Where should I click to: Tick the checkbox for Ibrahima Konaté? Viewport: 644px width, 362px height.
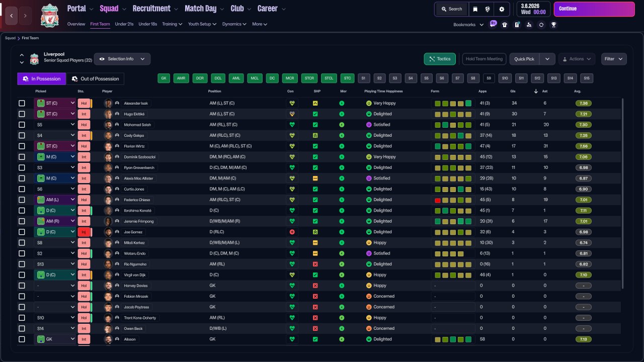tap(22, 211)
